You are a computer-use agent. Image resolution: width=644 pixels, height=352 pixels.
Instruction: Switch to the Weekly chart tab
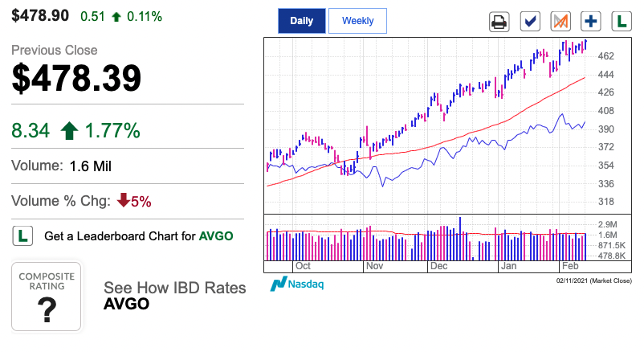click(357, 21)
